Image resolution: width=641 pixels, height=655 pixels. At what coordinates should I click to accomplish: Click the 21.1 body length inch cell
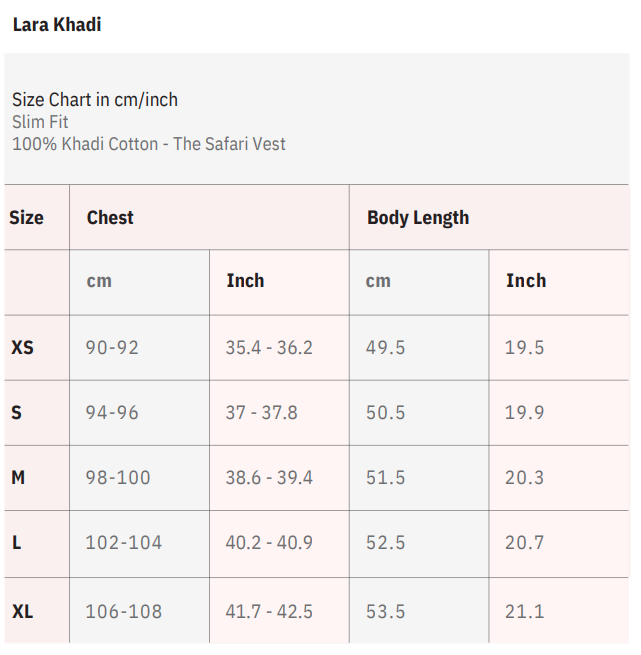point(524,611)
